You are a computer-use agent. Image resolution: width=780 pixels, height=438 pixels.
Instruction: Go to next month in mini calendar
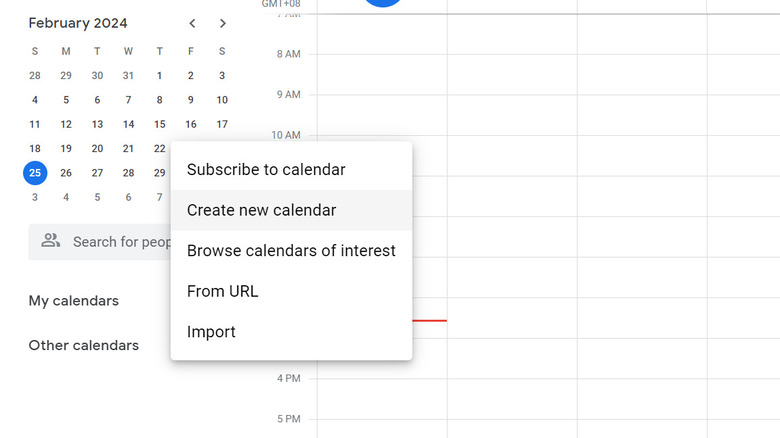click(223, 23)
